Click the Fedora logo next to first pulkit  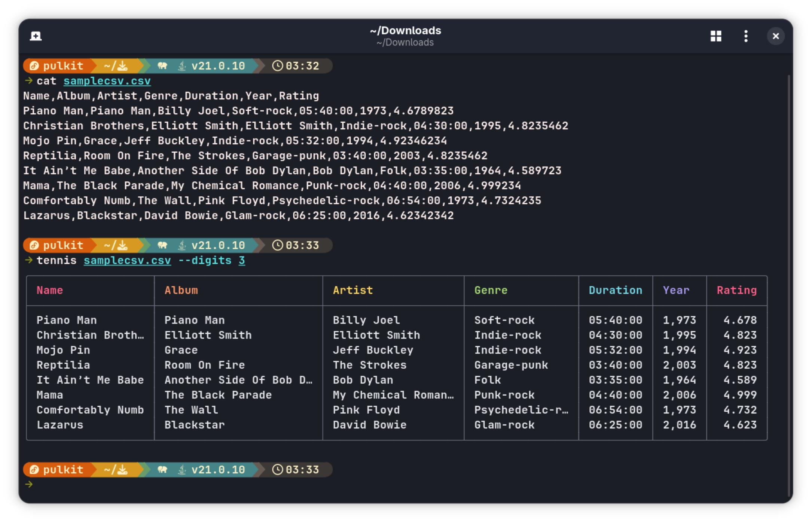pos(34,66)
